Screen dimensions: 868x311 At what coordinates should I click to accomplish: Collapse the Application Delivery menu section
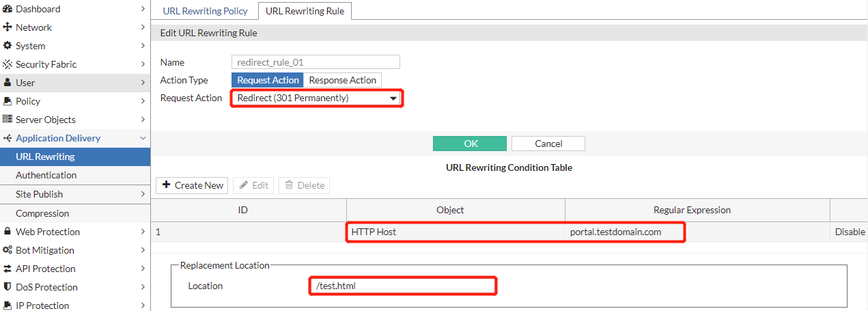(x=143, y=138)
